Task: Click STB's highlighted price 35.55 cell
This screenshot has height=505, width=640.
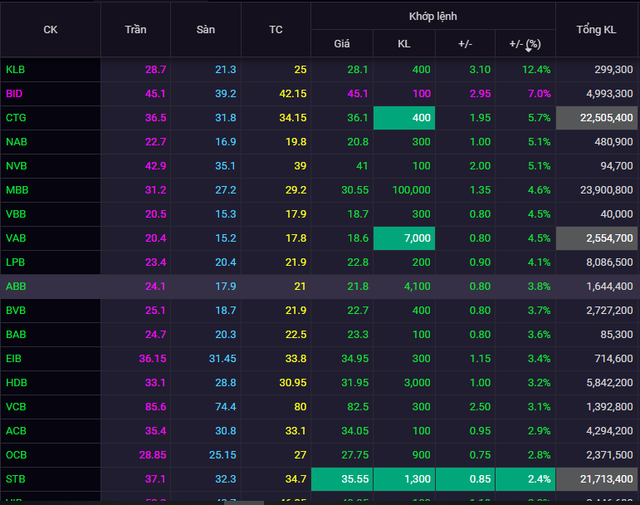Action: click(x=342, y=479)
